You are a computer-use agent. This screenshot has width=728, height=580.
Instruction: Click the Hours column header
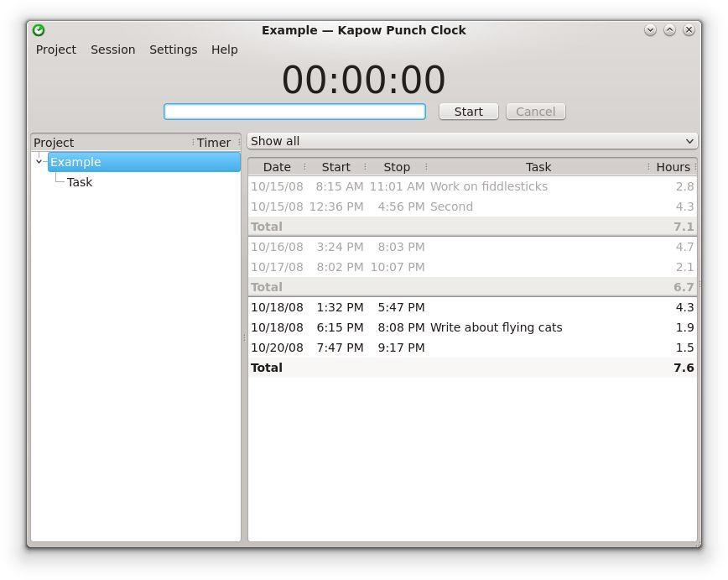[x=673, y=167]
